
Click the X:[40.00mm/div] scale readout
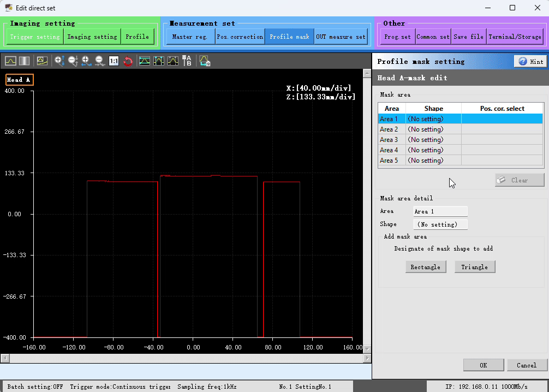[319, 88]
